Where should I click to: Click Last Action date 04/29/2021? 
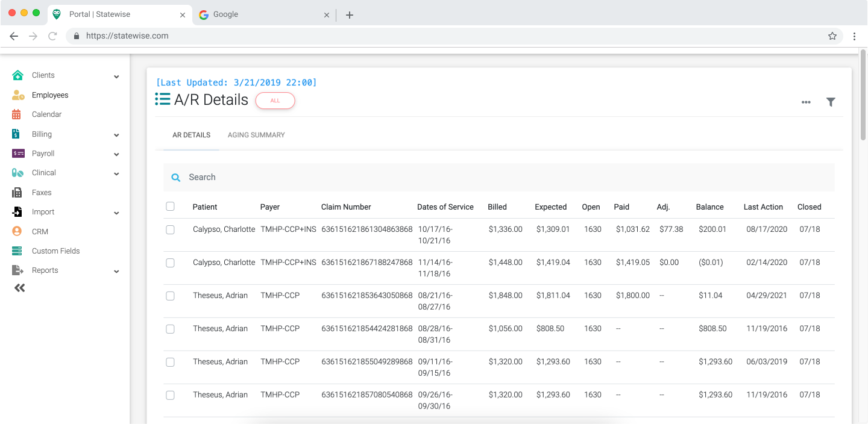(767, 296)
